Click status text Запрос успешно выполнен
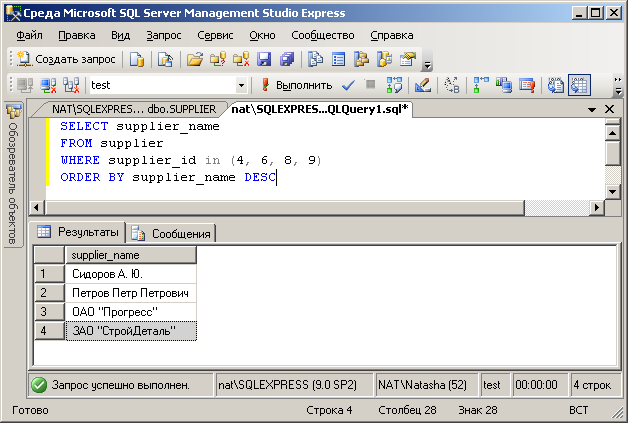The width and height of the screenshot is (628, 423). [x=121, y=385]
